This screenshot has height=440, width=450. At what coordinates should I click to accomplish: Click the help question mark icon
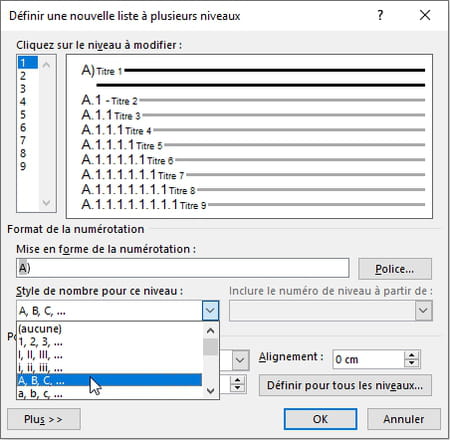(380, 15)
